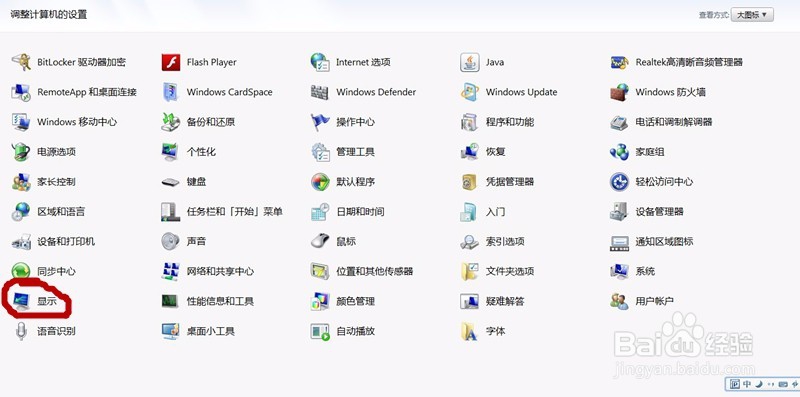Screen dimensions: 800x397
Task: Click 同步中心 link
Action: 56,271
